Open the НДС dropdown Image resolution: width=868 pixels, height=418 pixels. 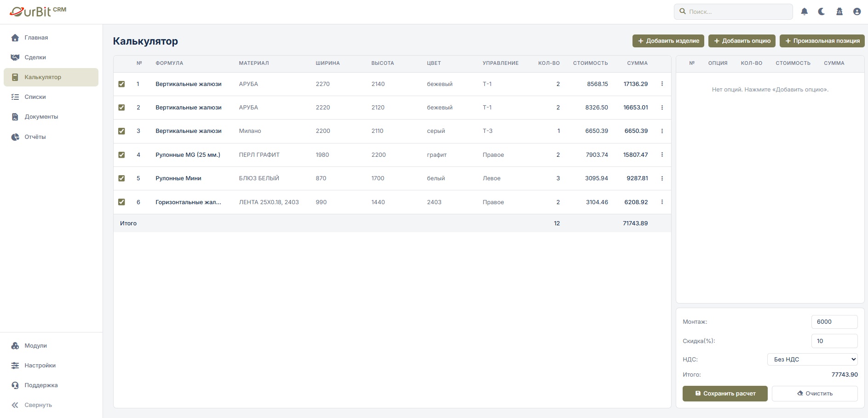point(812,359)
